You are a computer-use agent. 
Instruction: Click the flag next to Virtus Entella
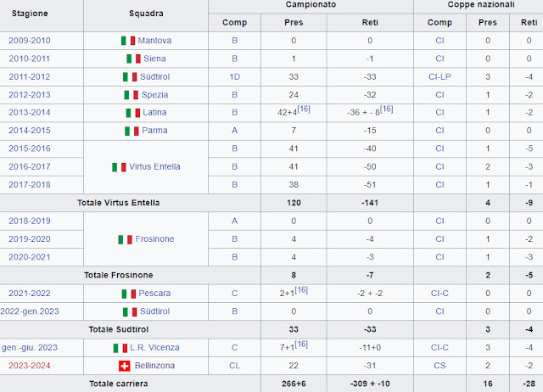(x=119, y=166)
